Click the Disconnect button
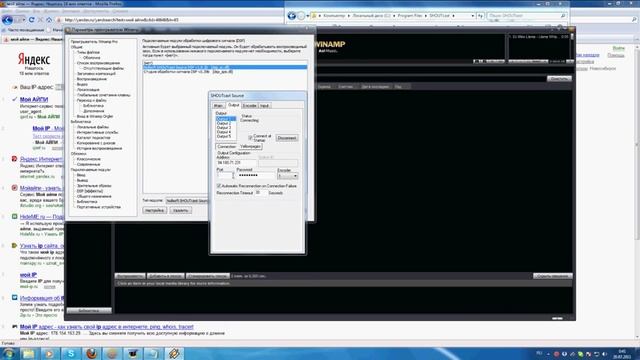 point(287,138)
